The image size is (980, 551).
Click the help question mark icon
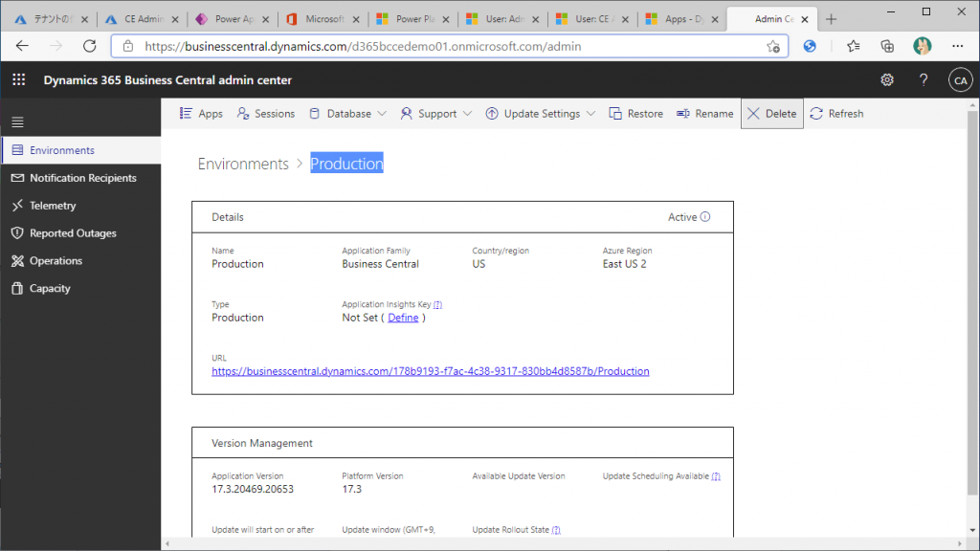tap(924, 80)
